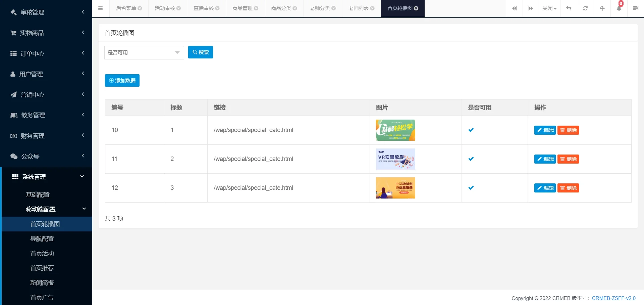Select 首页活动 in the sidebar menu
Image resolution: width=644 pixels, height=305 pixels.
(42, 253)
